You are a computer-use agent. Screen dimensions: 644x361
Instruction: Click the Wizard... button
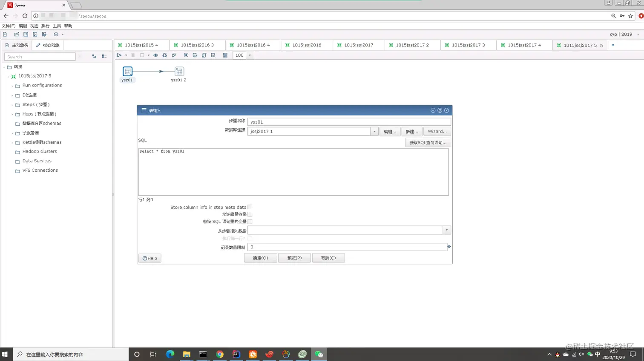click(437, 131)
